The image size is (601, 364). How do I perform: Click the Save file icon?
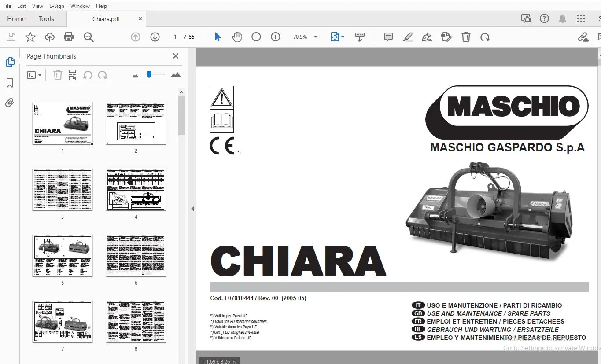coord(11,37)
